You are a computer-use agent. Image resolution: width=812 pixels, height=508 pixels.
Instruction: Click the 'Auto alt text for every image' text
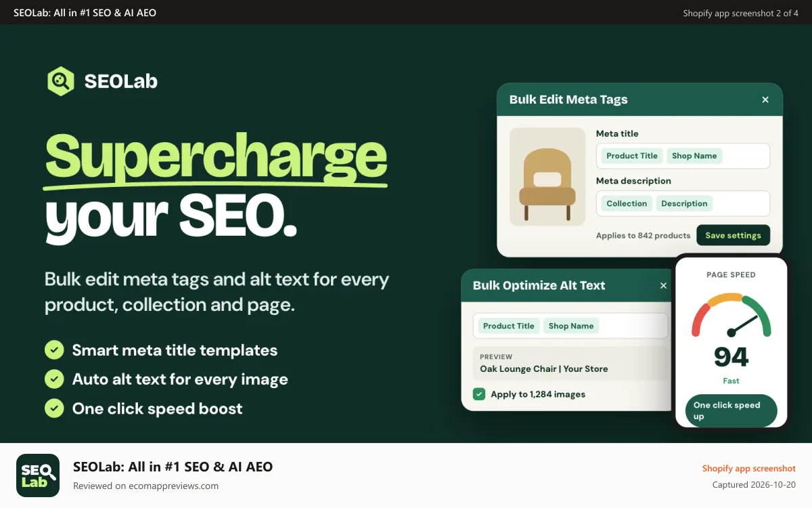180,379
